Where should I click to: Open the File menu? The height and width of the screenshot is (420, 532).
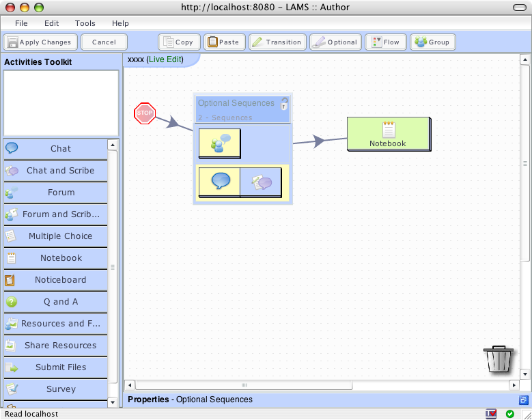(x=21, y=23)
